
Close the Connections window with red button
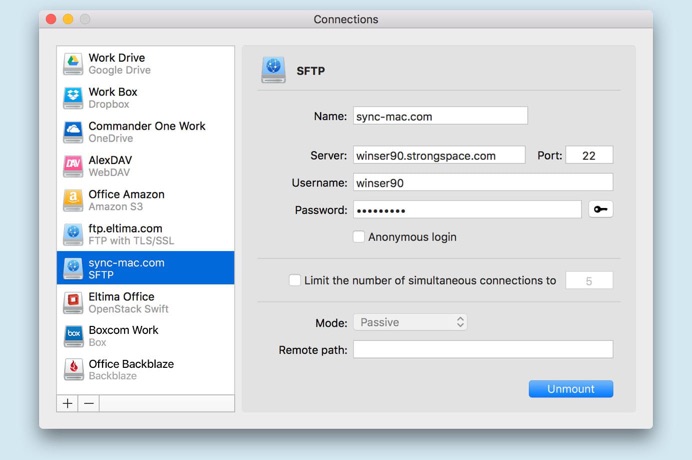pyautogui.click(x=51, y=19)
